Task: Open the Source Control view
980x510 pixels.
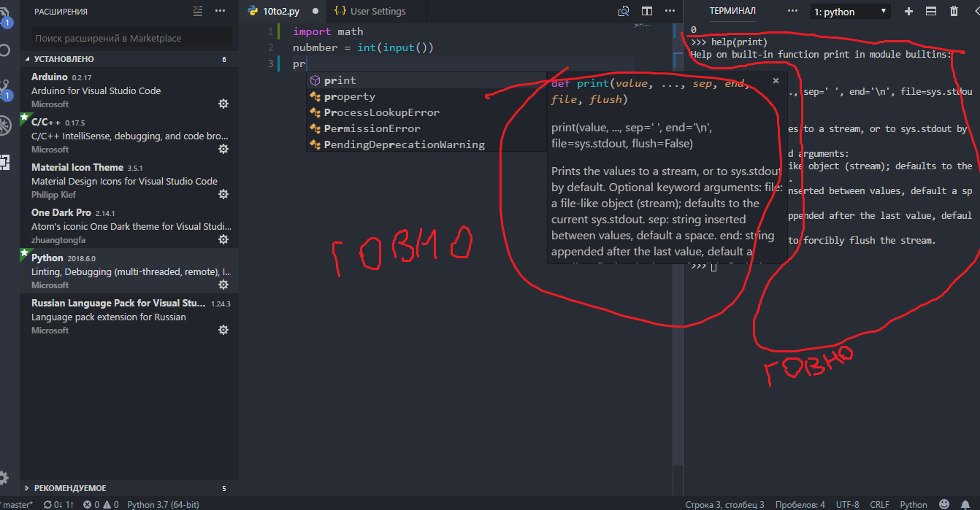Action: click(x=4, y=90)
